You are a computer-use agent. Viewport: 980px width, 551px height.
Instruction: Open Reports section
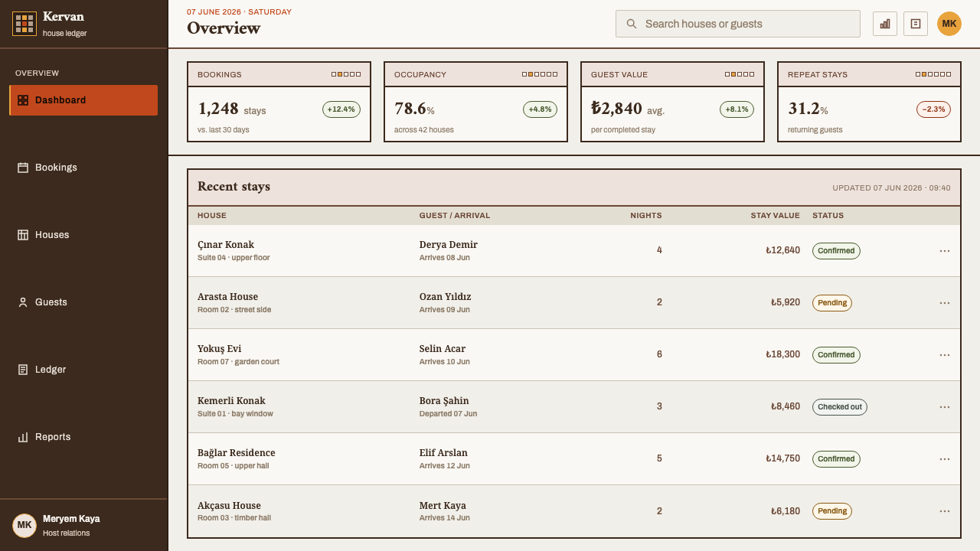(83, 437)
